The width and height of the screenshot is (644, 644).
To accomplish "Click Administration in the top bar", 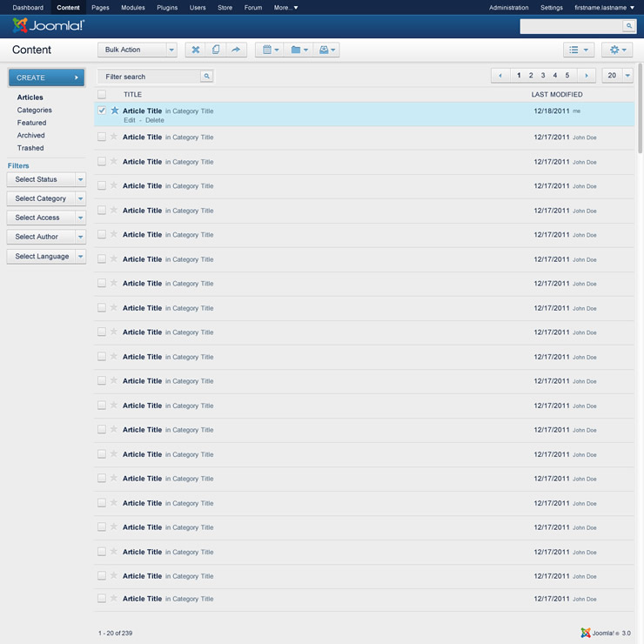I will tap(508, 7).
